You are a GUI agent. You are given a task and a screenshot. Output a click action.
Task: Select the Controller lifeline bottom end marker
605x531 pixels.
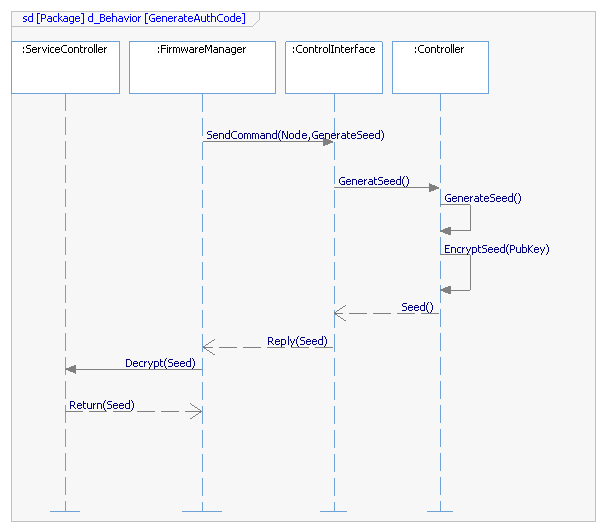tap(440, 511)
